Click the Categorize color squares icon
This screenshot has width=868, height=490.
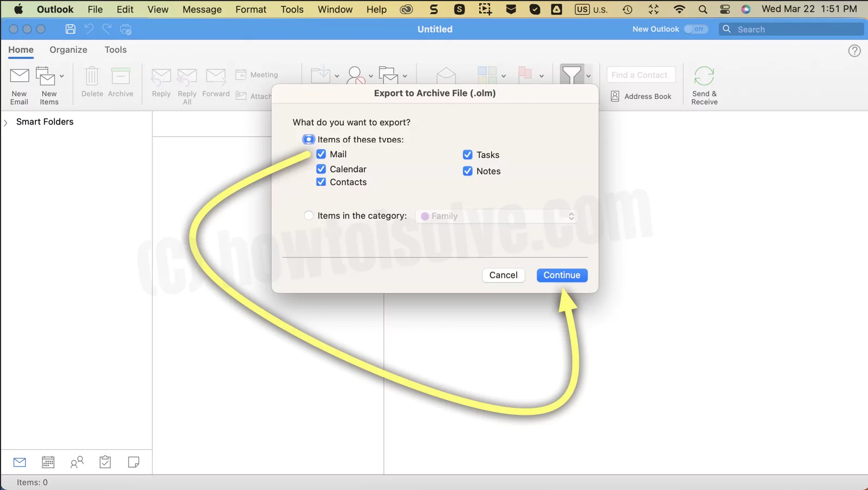pos(487,75)
